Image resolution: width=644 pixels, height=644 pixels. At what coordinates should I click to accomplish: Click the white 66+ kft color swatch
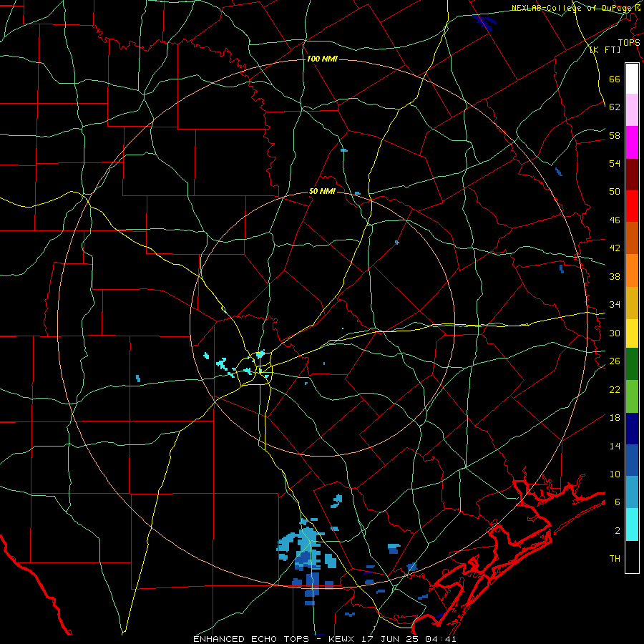(632, 79)
